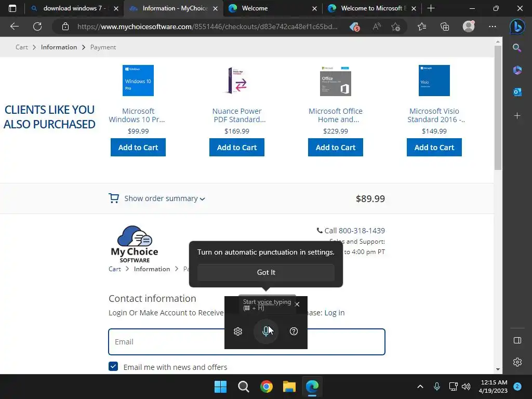The height and width of the screenshot is (399, 532).
Task: Show hidden system tray icons
Action: coord(420,387)
